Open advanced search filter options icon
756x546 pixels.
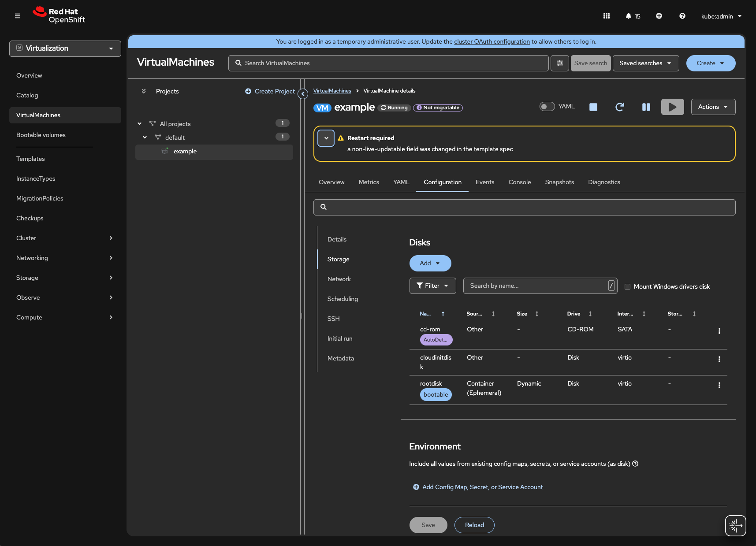(x=559, y=63)
